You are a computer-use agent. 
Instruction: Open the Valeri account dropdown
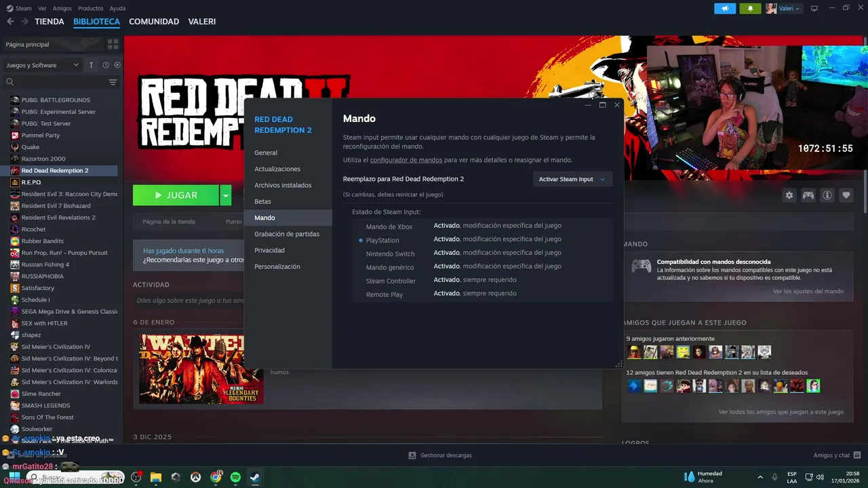(783, 8)
